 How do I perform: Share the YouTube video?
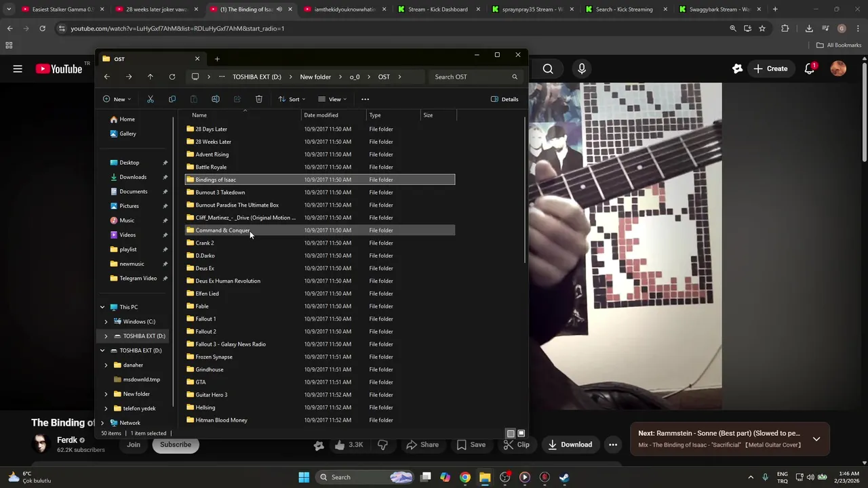click(422, 445)
